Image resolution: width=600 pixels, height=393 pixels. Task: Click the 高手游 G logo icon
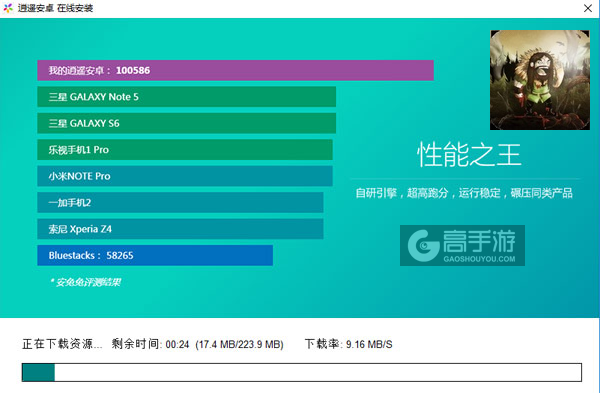point(423,245)
